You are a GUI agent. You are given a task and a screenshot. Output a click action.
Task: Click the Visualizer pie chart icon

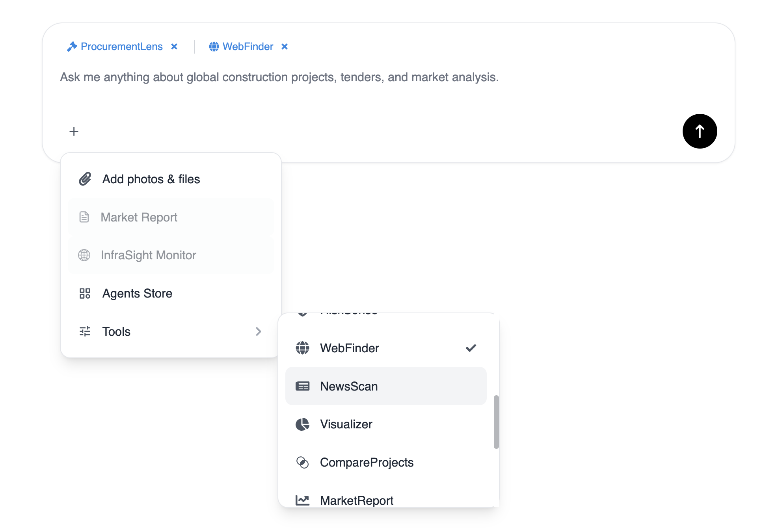(x=302, y=424)
